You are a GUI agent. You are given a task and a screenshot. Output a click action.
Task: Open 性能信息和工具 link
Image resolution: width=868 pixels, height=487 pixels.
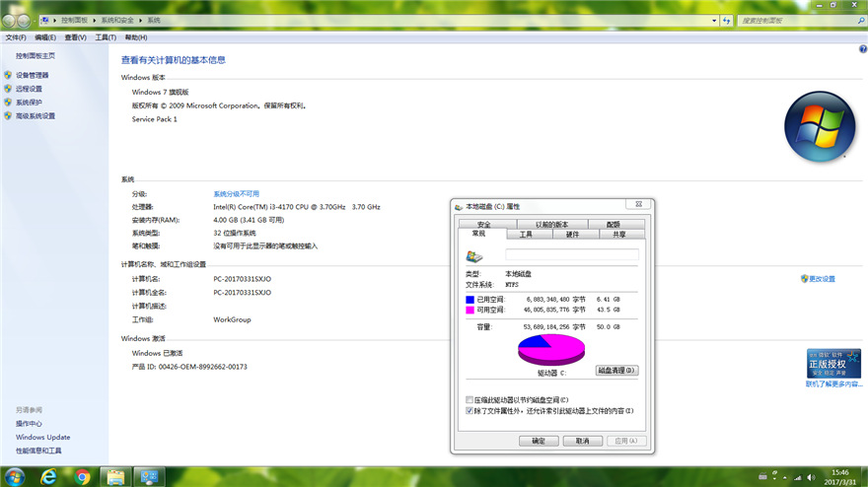point(38,451)
